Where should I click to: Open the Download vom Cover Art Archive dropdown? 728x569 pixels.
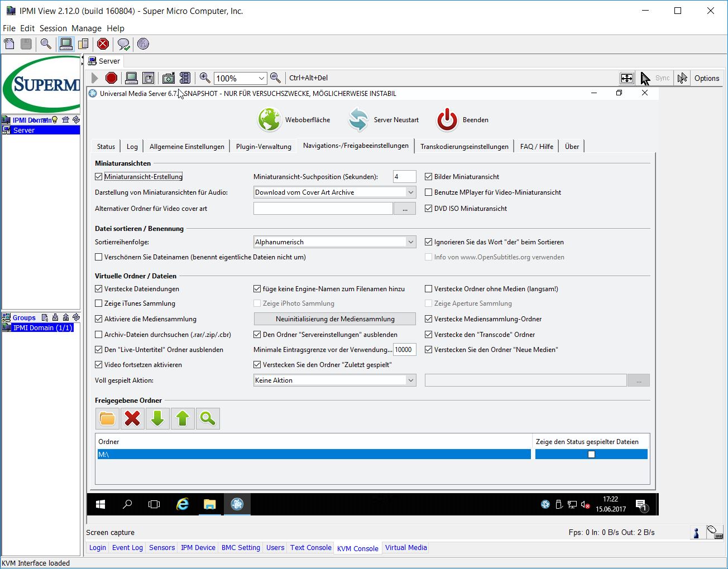point(335,192)
